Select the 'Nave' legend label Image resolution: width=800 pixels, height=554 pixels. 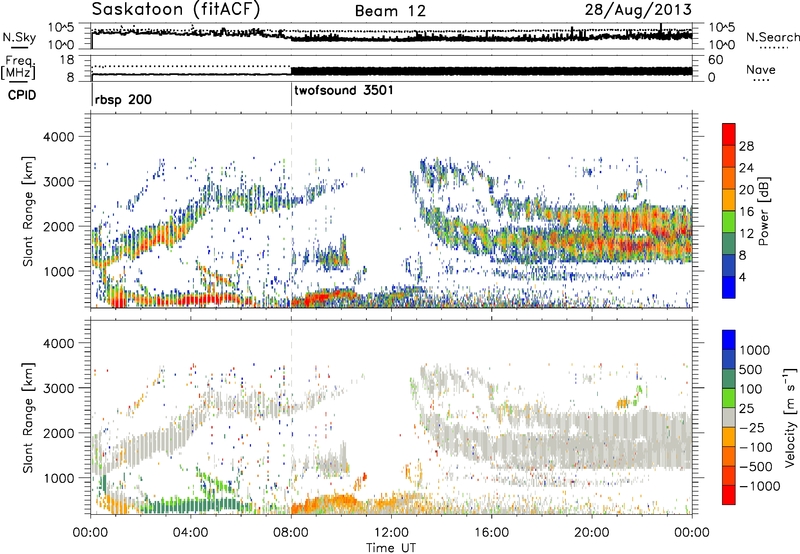(761, 69)
